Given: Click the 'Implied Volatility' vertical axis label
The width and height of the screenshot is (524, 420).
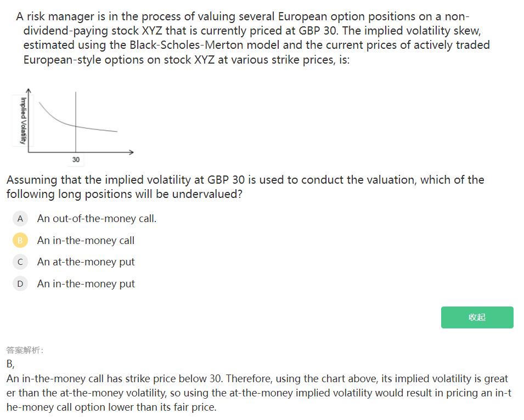Looking at the screenshot, I should coord(22,120).
